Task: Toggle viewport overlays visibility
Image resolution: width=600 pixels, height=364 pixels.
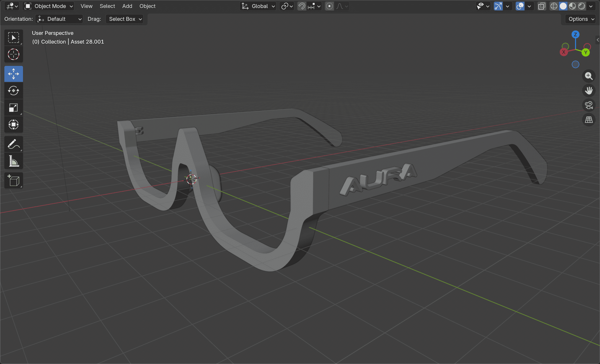Action: (x=520, y=6)
